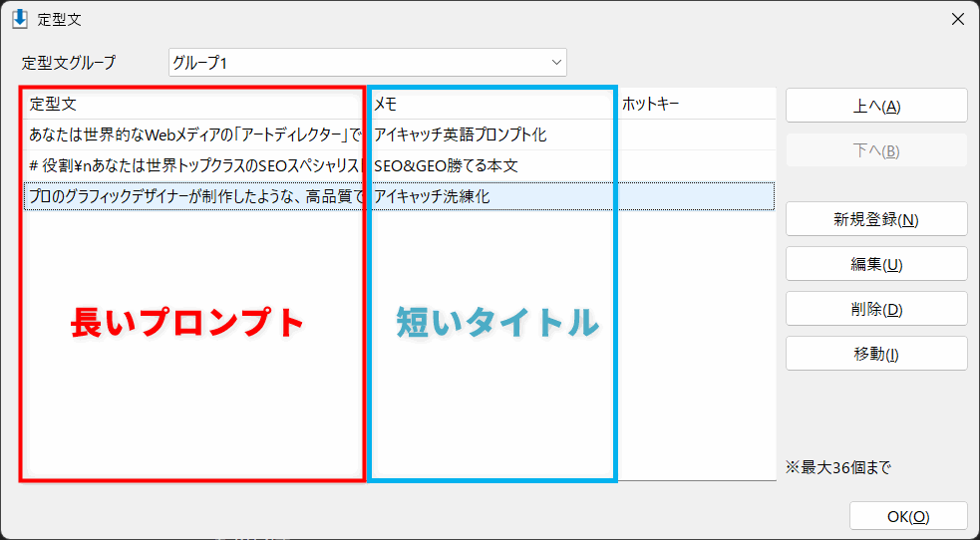Click 新規登録(N) to register new entry
980x540 pixels.
pos(876,219)
